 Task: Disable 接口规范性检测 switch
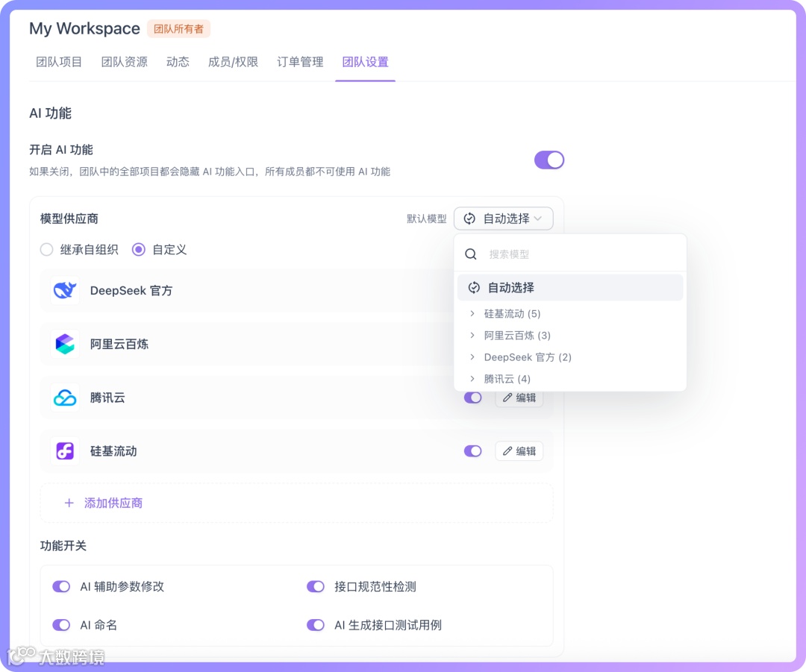316,587
